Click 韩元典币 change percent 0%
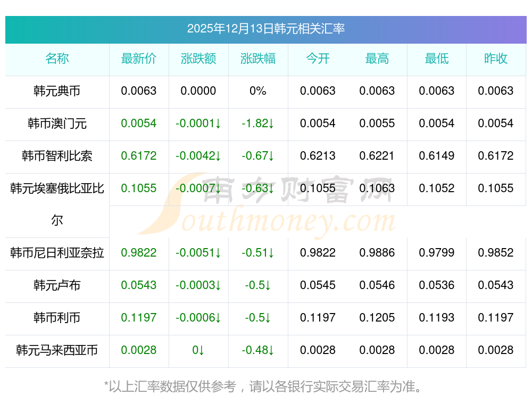532x403 pixels. (x=258, y=91)
